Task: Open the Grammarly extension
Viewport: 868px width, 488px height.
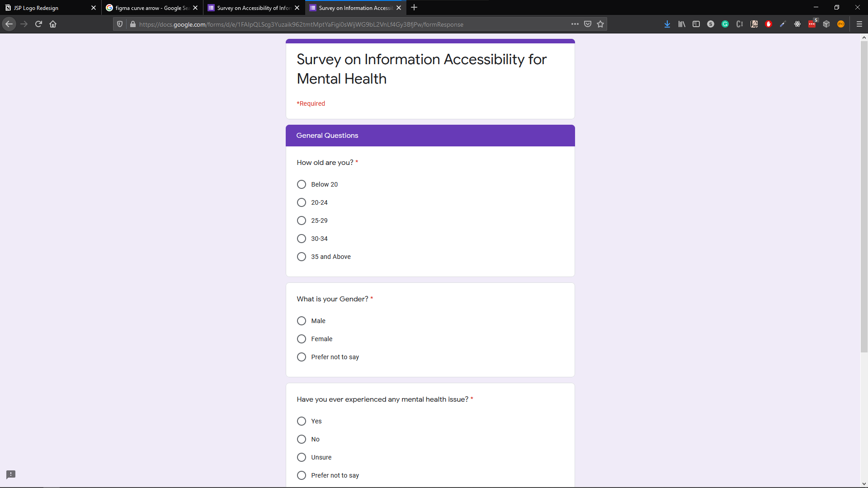Action: 725,24
